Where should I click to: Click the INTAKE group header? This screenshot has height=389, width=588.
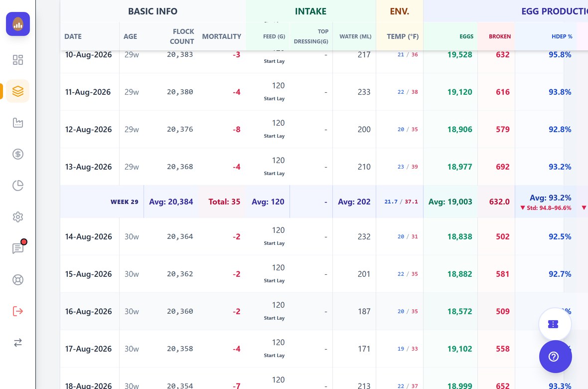310,11
